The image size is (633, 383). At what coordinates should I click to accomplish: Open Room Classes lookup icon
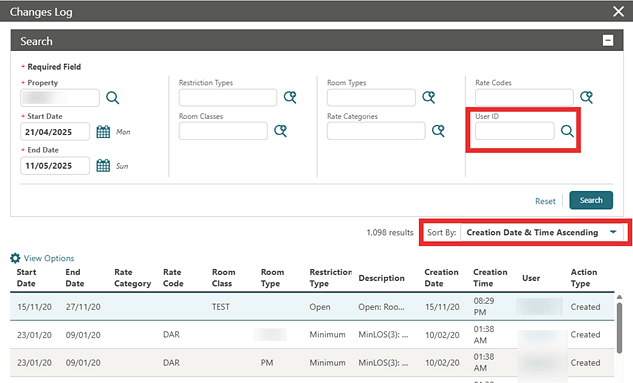(280, 131)
